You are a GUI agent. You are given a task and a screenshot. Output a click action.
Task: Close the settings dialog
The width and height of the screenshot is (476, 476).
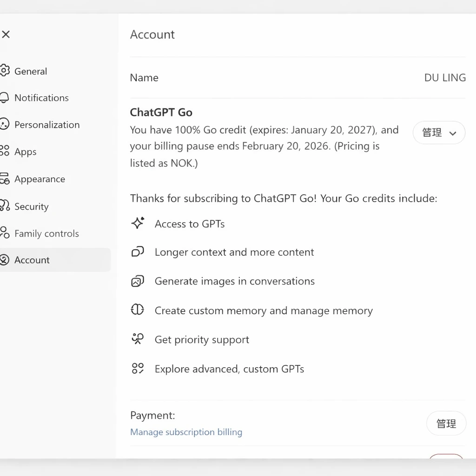6,34
